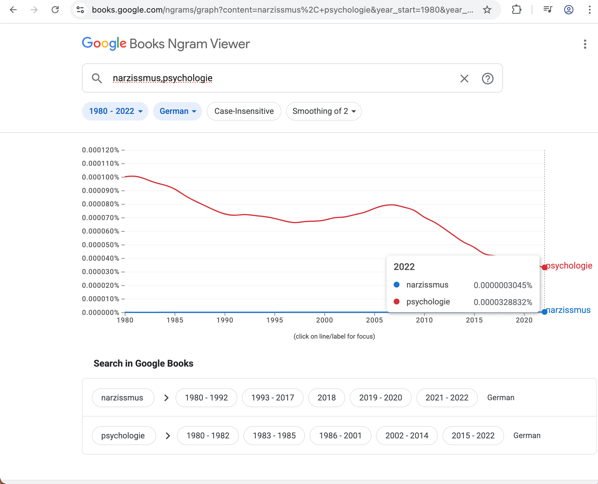Open the browser extensions menu
Image resolution: width=598 pixels, height=484 pixels.
coord(516,10)
